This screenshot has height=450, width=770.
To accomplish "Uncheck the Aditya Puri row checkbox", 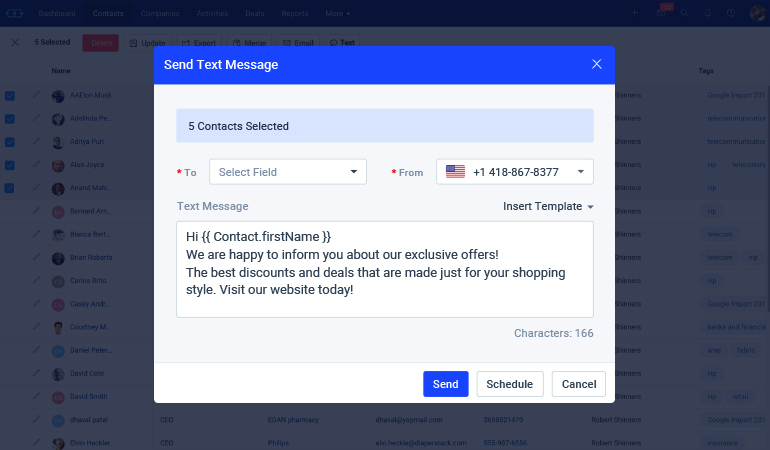I will 10,142.
